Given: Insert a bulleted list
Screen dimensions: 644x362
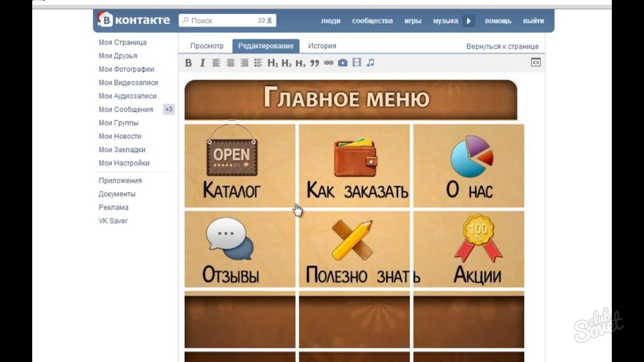Looking at the screenshot, I should coord(258,63).
